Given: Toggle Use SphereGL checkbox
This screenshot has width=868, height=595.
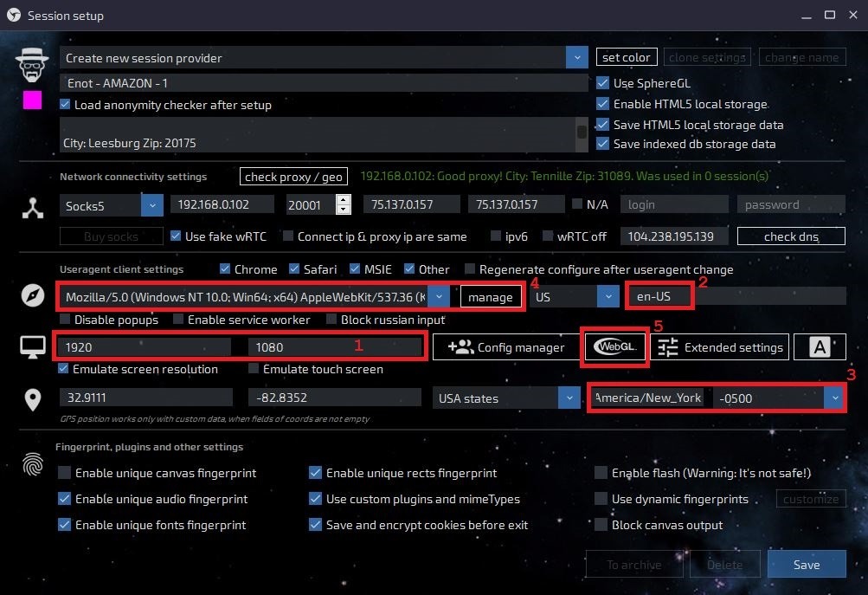Looking at the screenshot, I should point(602,83).
